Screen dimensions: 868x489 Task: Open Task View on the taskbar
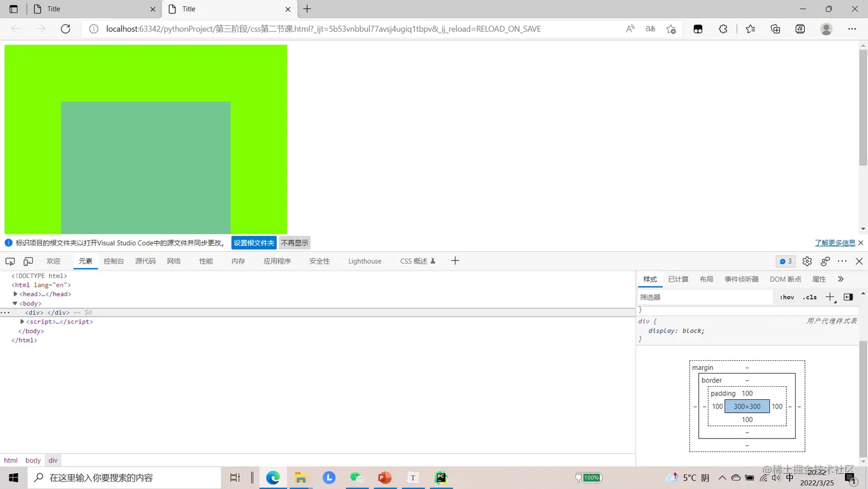235,478
